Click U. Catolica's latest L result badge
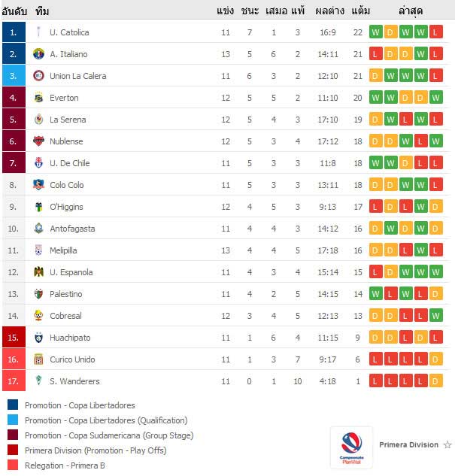Viewport: 455px width, 476px height. point(436,32)
